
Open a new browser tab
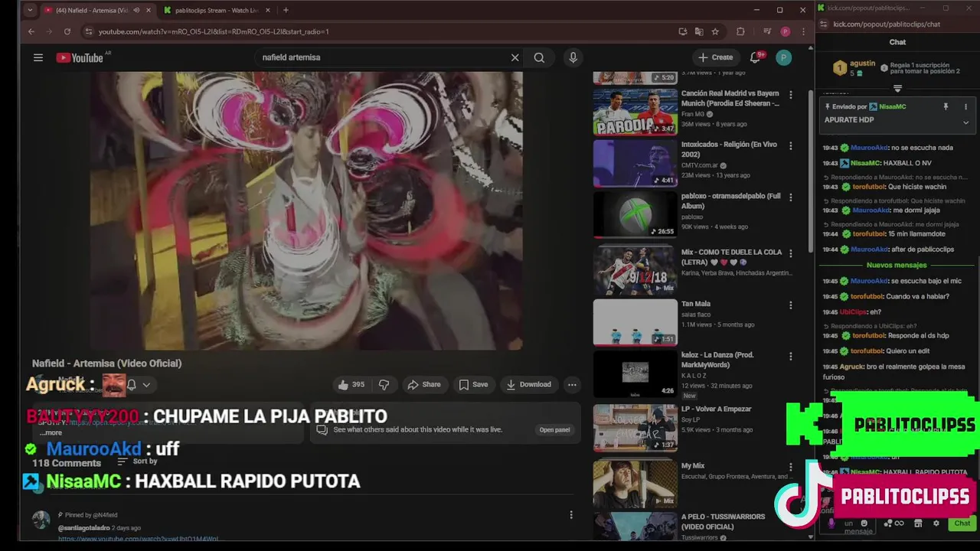pyautogui.click(x=286, y=10)
